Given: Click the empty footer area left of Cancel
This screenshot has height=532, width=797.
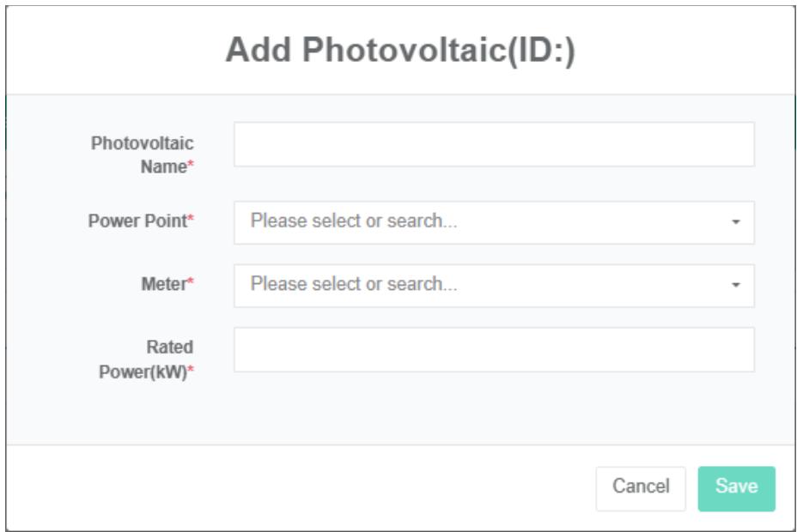Looking at the screenshot, I should 301,488.
